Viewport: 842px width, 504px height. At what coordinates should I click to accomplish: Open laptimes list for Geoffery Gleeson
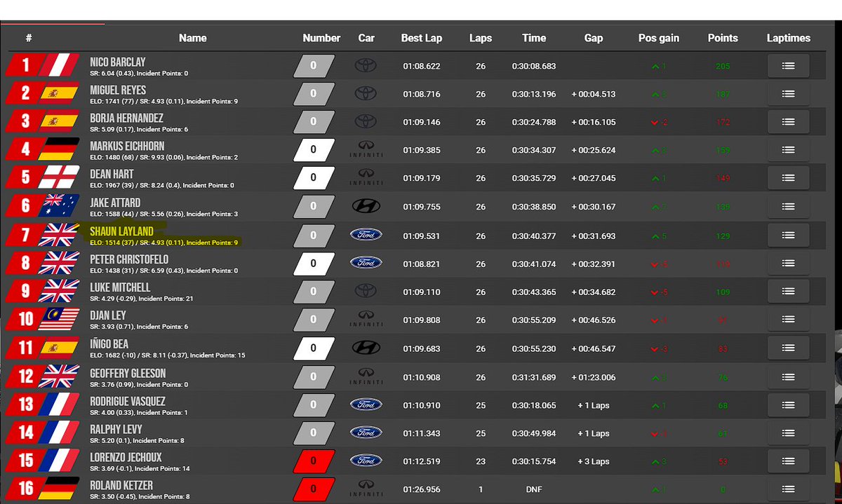point(788,377)
